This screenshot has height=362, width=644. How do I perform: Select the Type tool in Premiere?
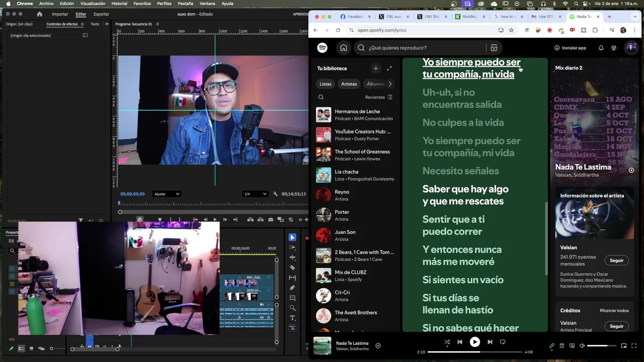(x=292, y=318)
